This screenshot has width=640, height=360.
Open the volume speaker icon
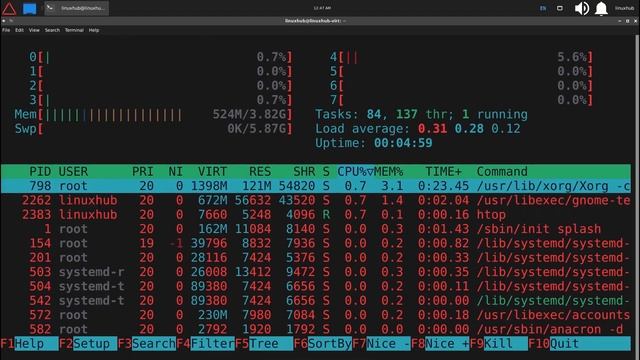pyautogui.click(x=582, y=8)
